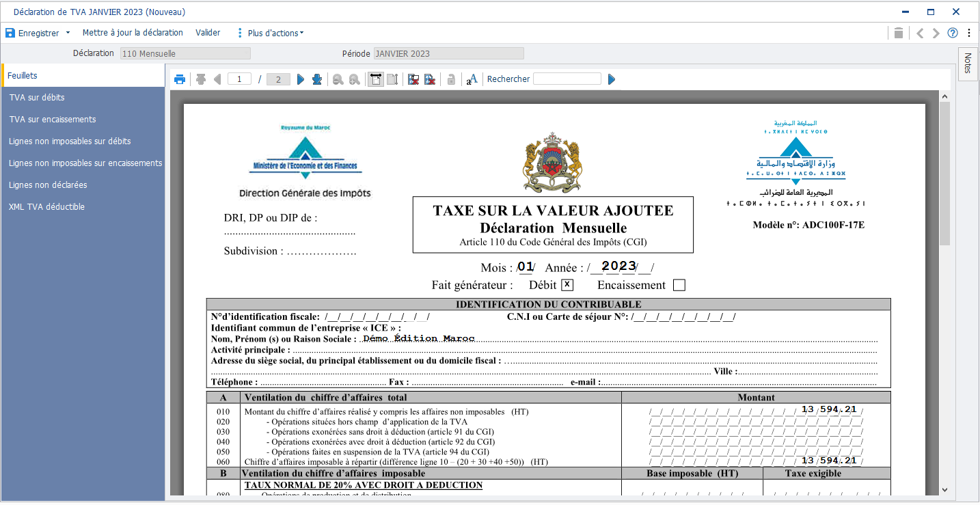
Task: Go to the previous page arrow
Action: point(217,79)
